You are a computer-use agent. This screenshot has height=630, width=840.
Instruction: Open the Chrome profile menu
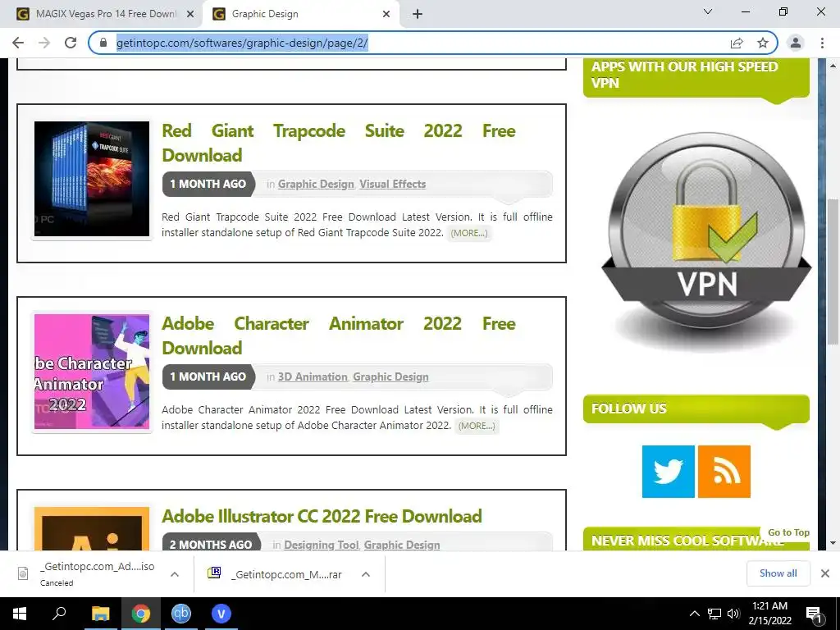(796, 43)
